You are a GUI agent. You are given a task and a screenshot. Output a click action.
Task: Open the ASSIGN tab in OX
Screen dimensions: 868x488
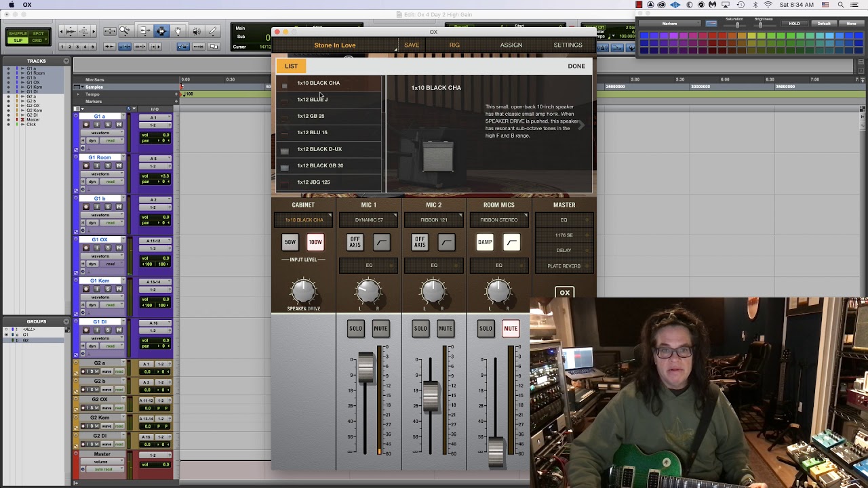[511, 45]
